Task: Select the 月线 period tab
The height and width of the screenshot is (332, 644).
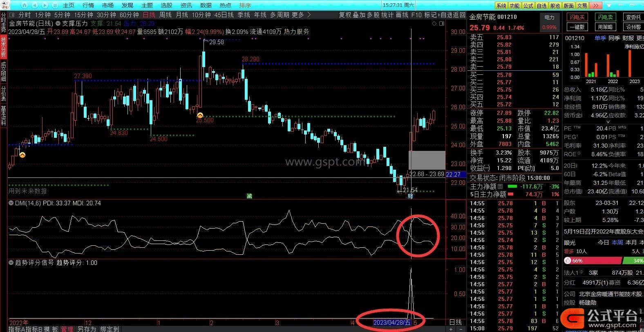Action: [x=182, y=15]
